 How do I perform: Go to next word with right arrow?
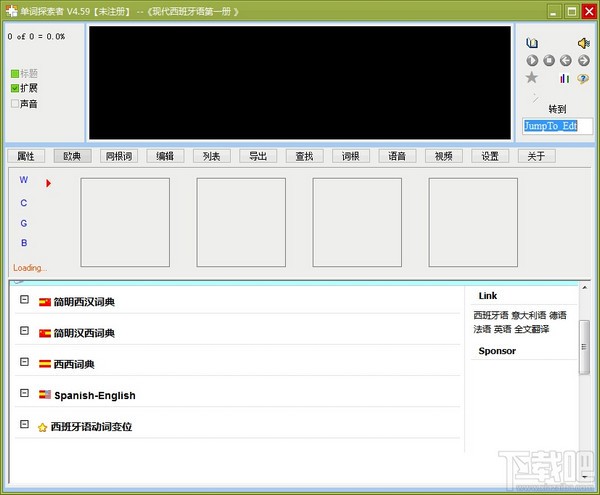(x=583, y=60)
